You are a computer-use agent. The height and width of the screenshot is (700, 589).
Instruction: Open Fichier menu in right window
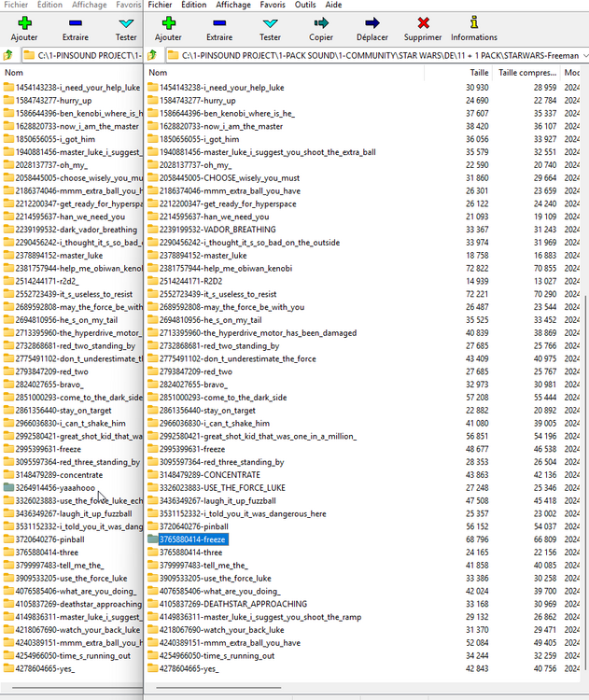160,5
